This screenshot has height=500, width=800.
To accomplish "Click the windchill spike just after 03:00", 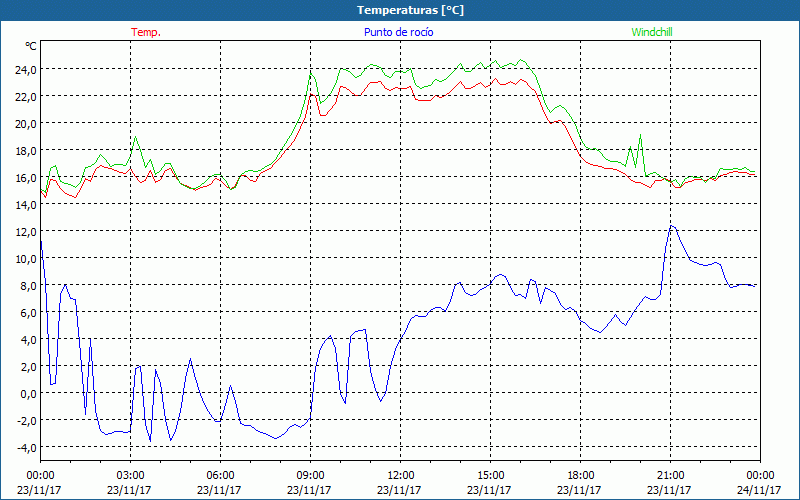I will click(x=135, y=137).
